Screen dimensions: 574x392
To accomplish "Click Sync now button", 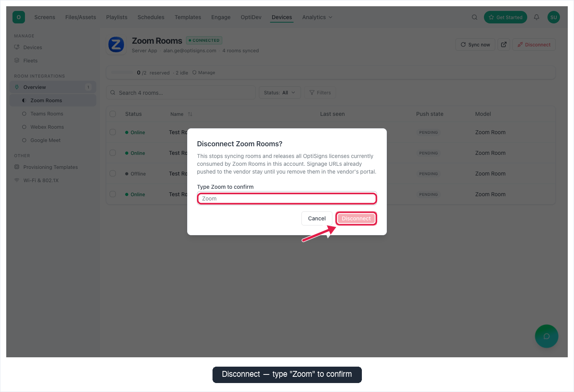I will (x=475, y=44).
